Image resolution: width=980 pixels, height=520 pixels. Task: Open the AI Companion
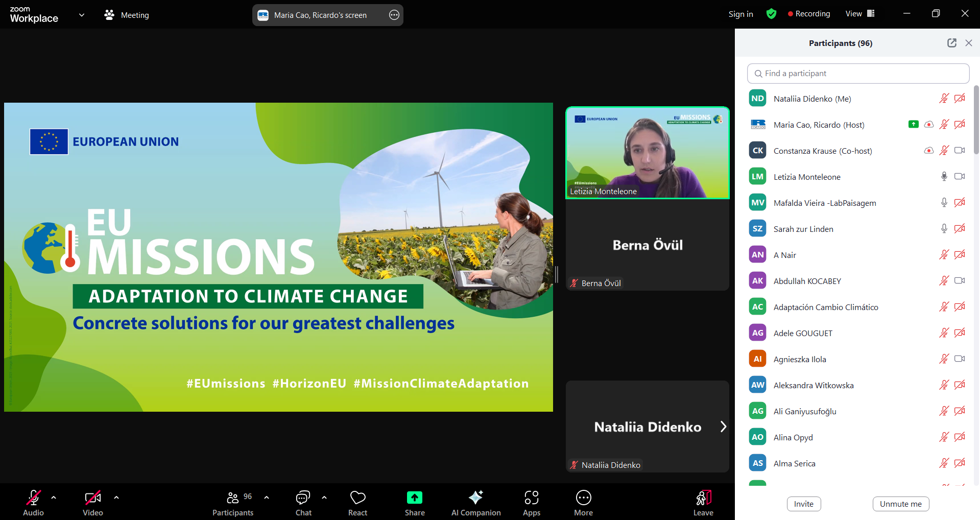476,503
